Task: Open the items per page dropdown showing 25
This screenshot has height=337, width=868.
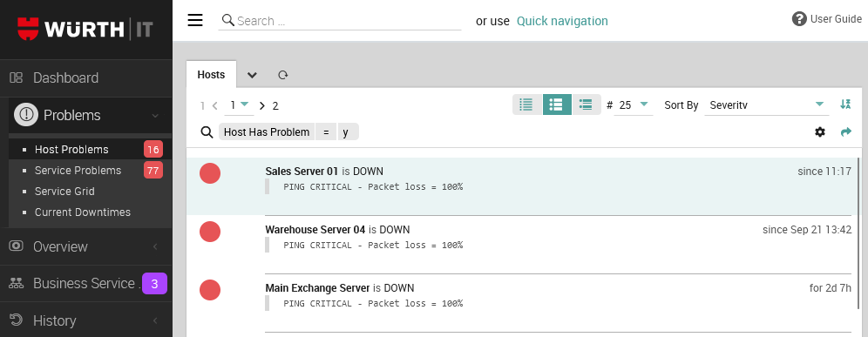Action: tap(634, 104)
